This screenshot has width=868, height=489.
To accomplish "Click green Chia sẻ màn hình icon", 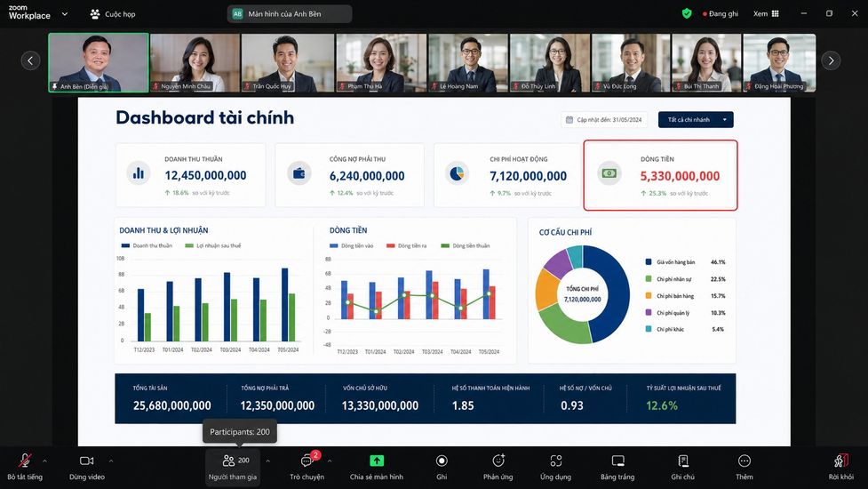I will [x=377, y=461].
